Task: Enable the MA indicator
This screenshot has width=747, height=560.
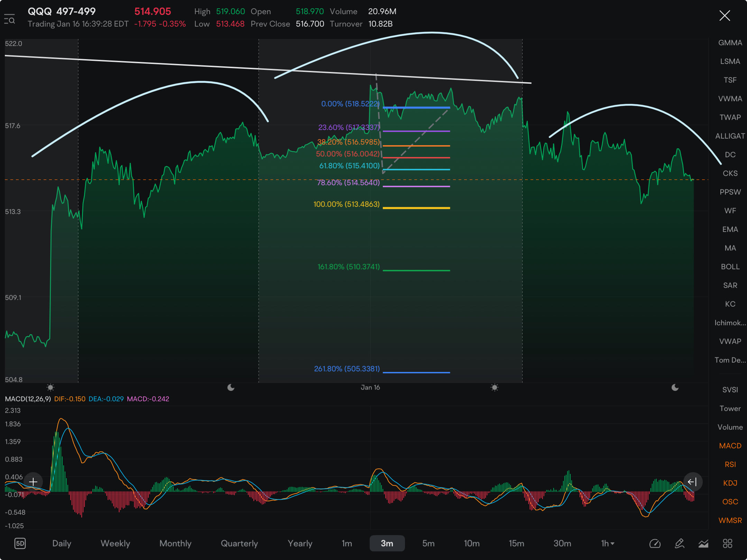Action: coord(730,248)
